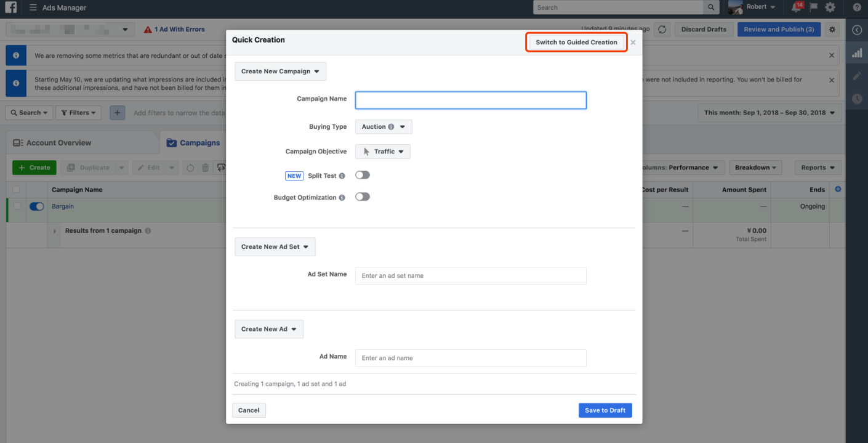868x443 pixels.
Task: Click the plus icon to add a filter
Action: click(x=117, y=113)
